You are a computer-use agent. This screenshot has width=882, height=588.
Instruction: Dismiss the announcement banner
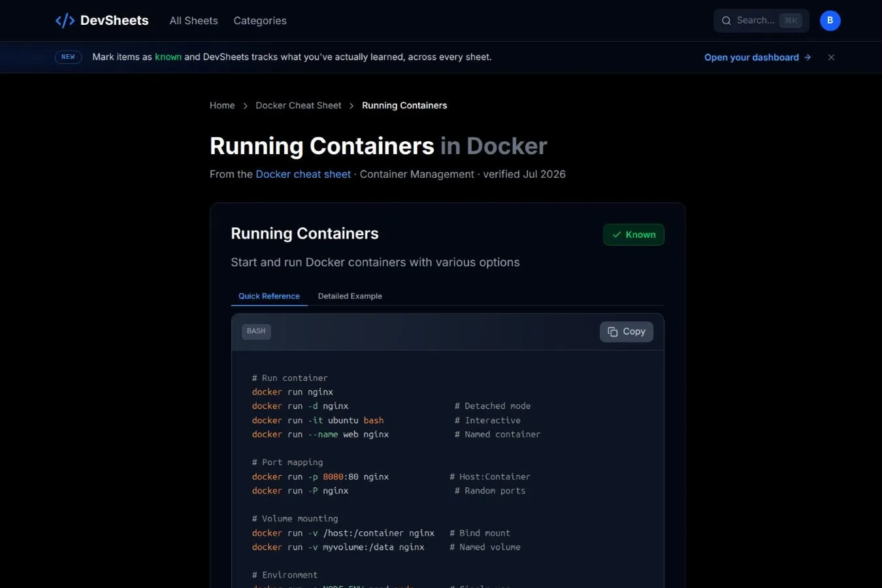[x=831, y=57]
